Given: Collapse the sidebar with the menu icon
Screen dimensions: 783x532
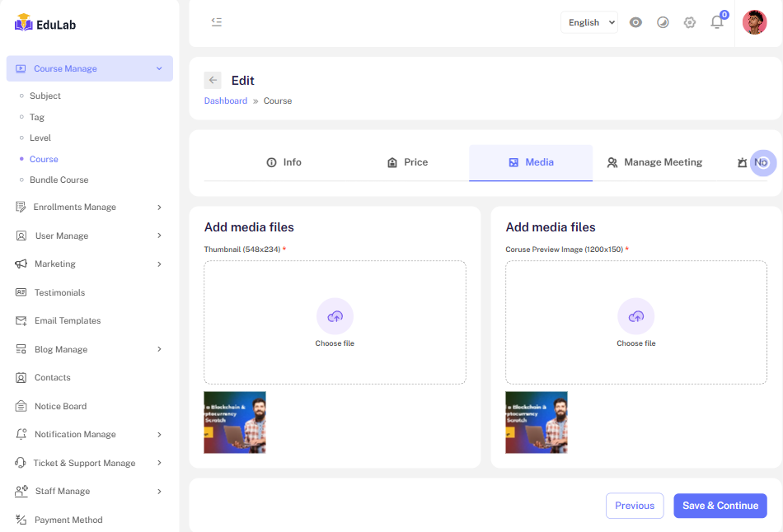Looking at the screenshot, I should [x=217, y=22].
